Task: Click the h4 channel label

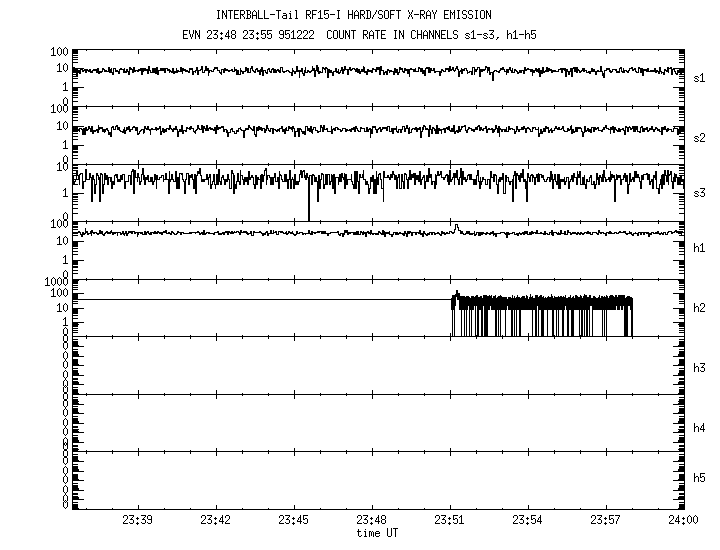Action: pyautogui.click(x=700, y=428)
